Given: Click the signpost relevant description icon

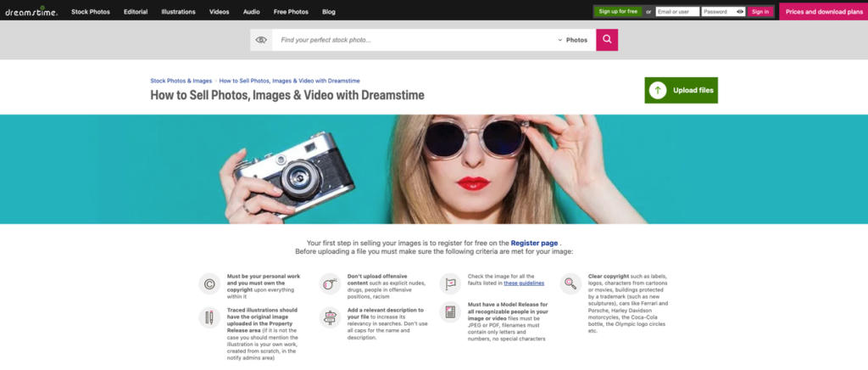Looking at the screenshot, I should tap(330, 318).
